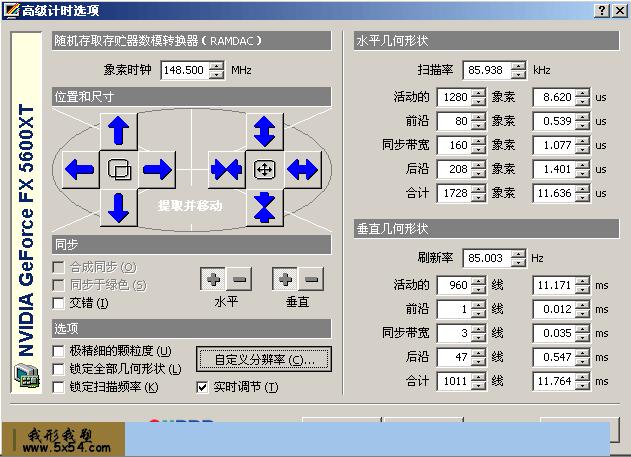Click the 0.547 ms back porch field
The height and width of the screenshot is (457, 631).
click(x=555, y=357)
